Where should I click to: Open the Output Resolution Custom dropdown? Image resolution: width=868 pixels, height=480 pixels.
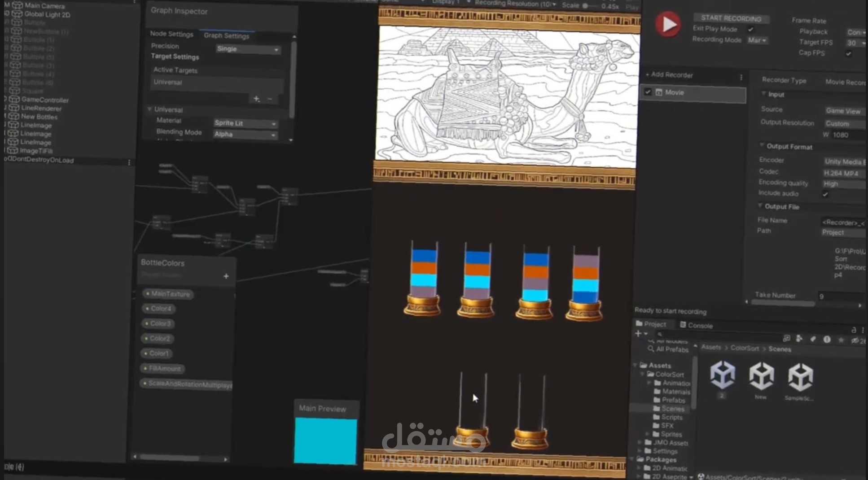[x=846, y=123]
